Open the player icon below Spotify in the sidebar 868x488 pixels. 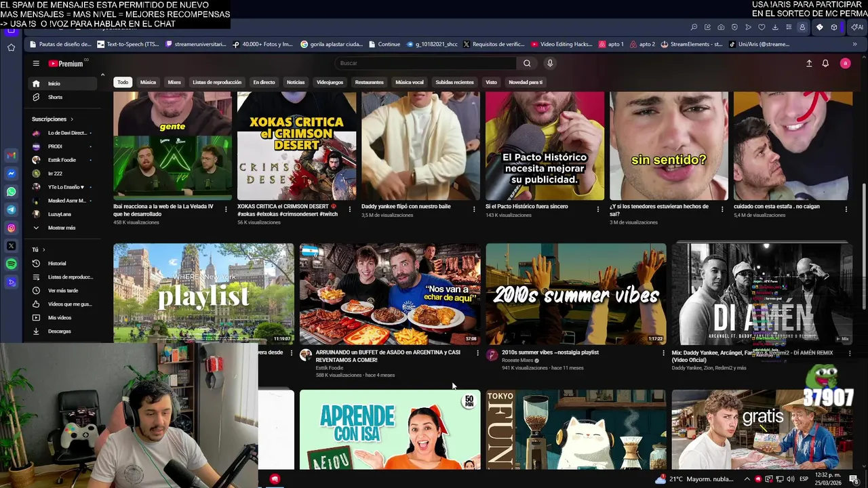[x=11, y=282]
